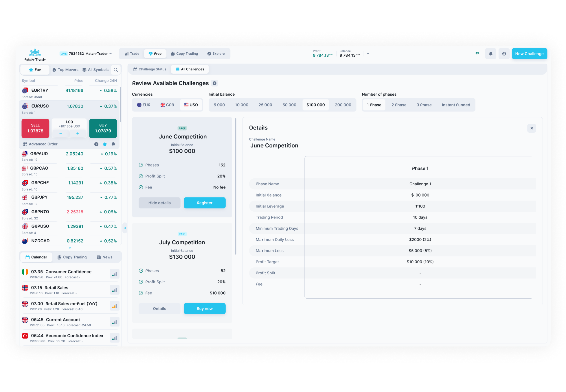Switch to the Copy Trading top tab
This screenshot has height=392, width=566.
click(x=185, y=54)
